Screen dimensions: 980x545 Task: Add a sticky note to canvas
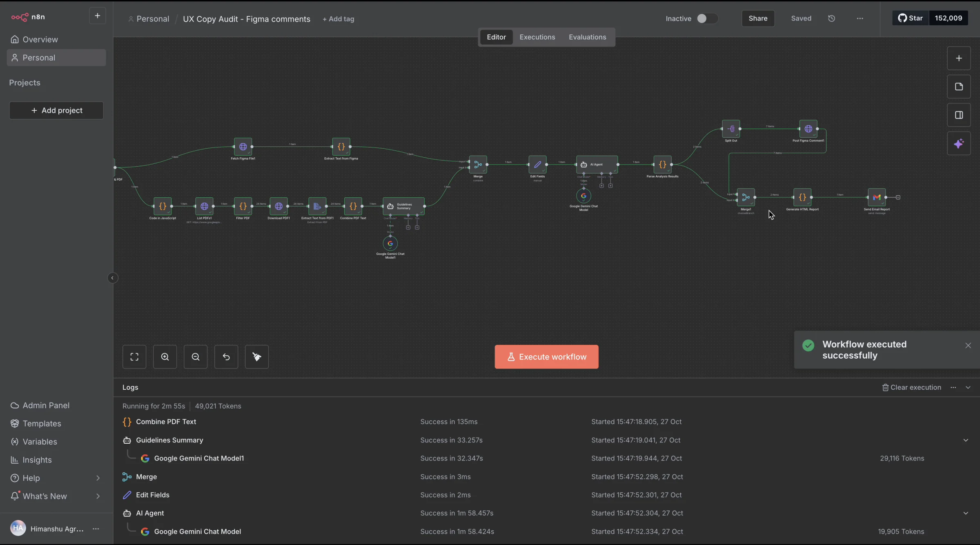tap(959, 87)
